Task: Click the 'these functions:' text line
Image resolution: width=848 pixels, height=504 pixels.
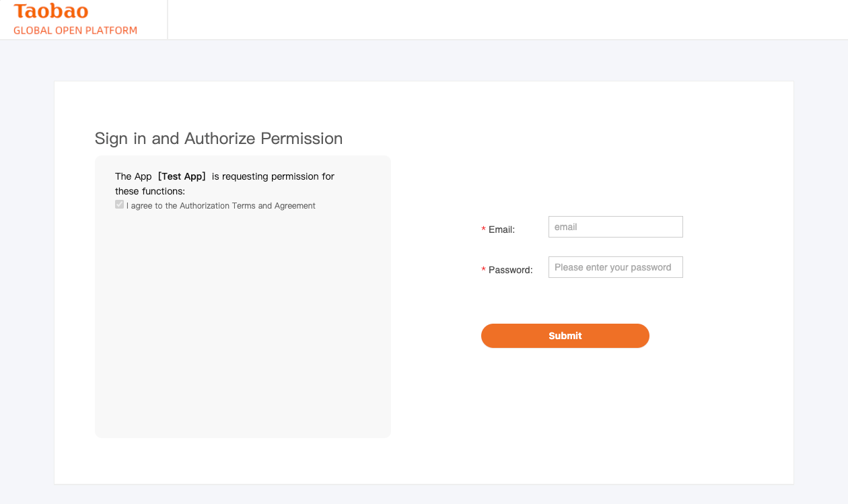Action: (149, 191)
